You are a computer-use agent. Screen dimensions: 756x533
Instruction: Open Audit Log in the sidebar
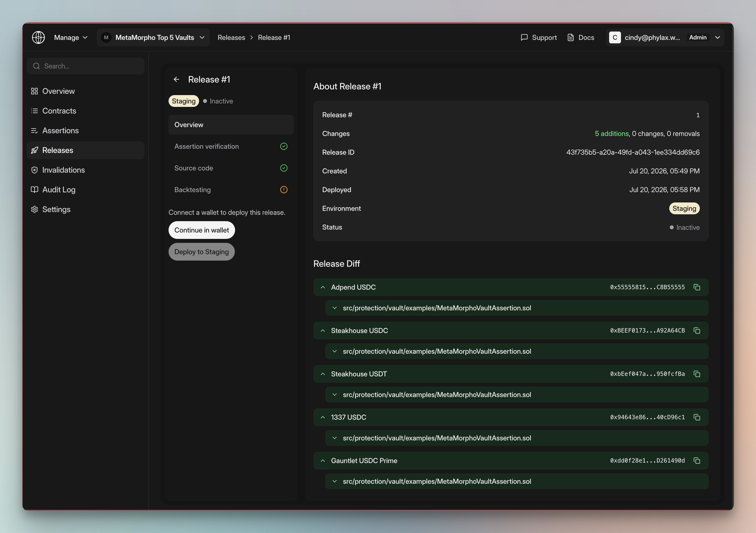click(x=85, y=190)
